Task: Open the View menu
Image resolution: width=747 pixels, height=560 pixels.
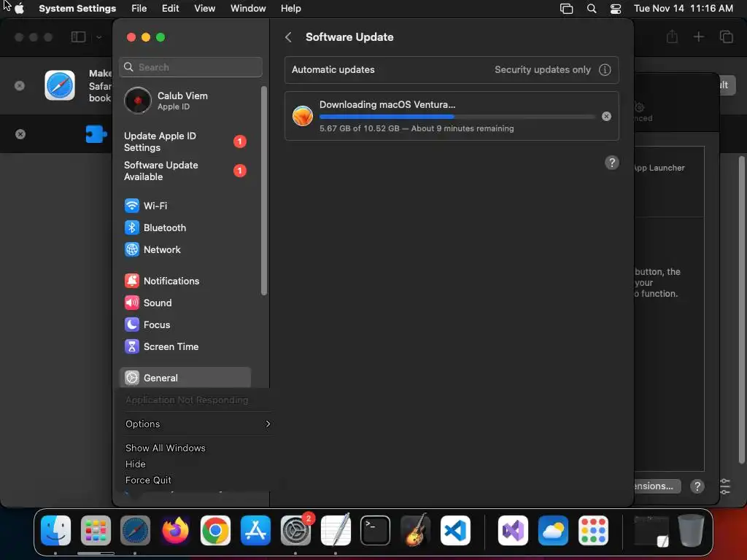Action: (x=204, y=9)
